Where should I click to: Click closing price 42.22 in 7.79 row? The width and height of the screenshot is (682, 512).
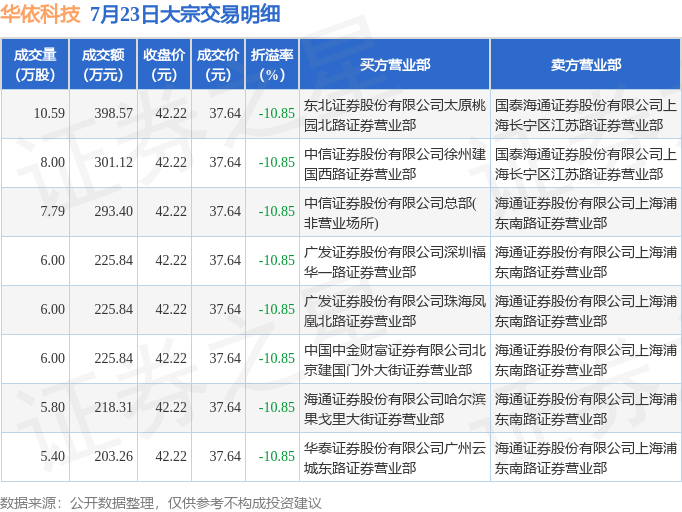click(171, 212)
